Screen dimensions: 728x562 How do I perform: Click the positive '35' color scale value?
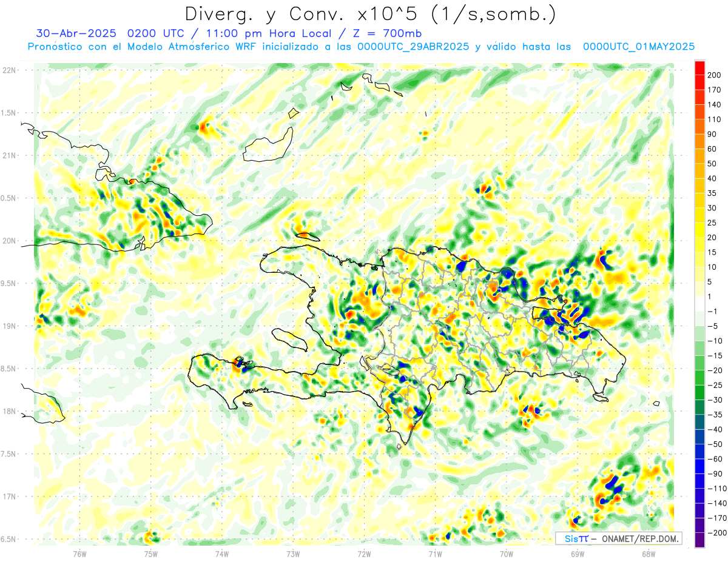click(x=713, y=193)
